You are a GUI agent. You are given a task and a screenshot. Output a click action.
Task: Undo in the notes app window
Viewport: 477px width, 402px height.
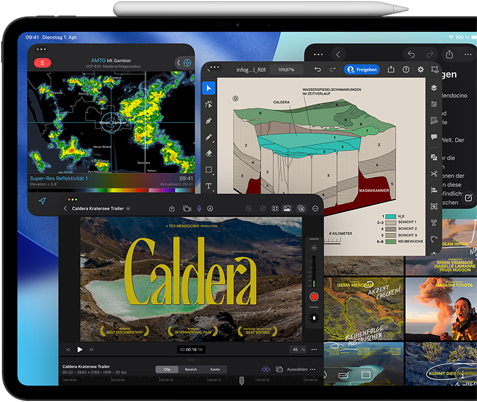pos(411,54)
